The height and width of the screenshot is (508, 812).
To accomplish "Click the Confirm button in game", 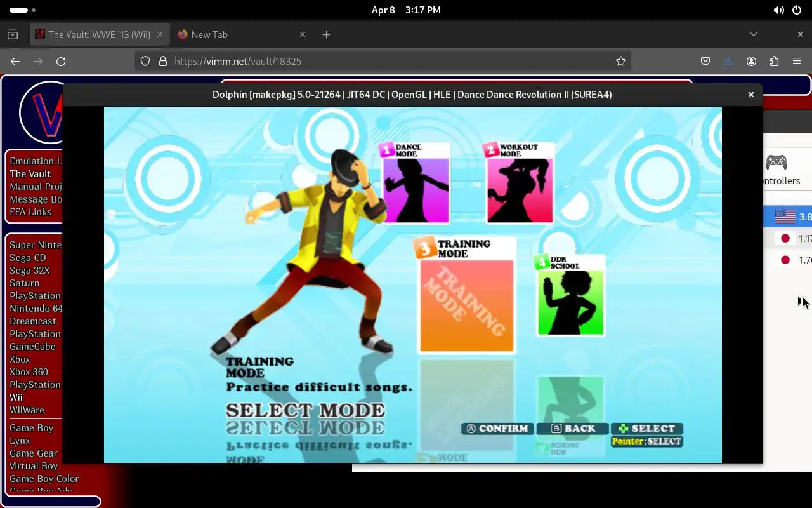I will pos(498,429).
